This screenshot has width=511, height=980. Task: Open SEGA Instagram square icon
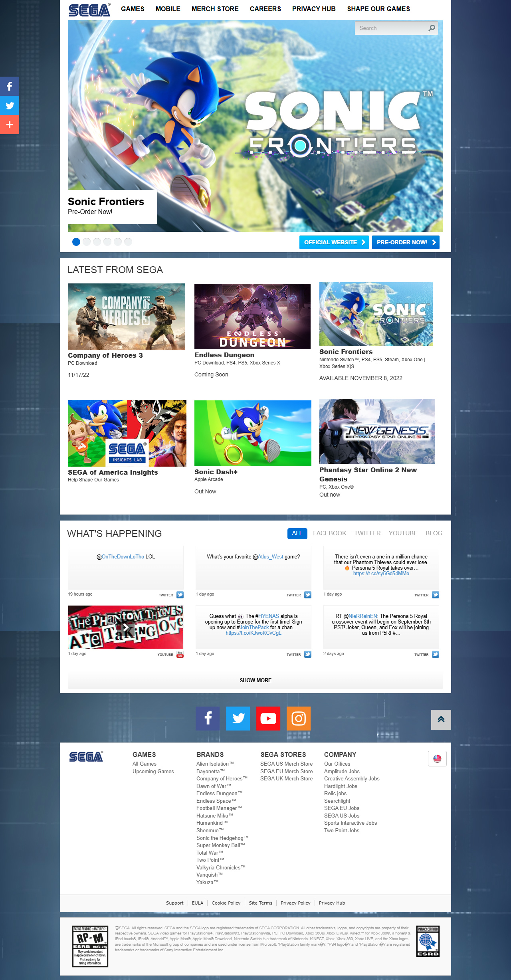(299, 719)
